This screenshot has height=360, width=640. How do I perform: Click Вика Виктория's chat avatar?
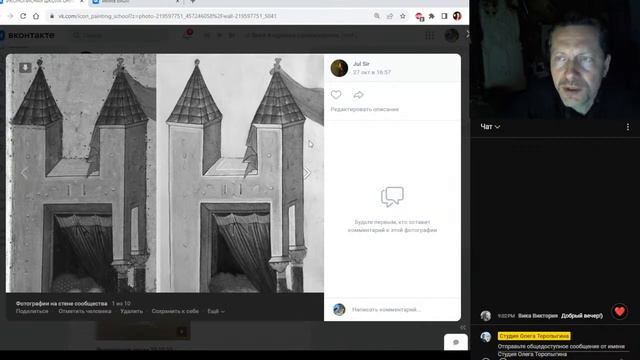(486, 316)
